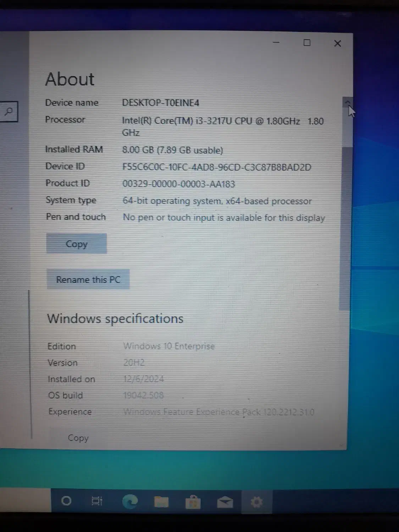Click Copy under Windows specifications
Viewport: 399px width, 532px height.
(x=78, y=438)
